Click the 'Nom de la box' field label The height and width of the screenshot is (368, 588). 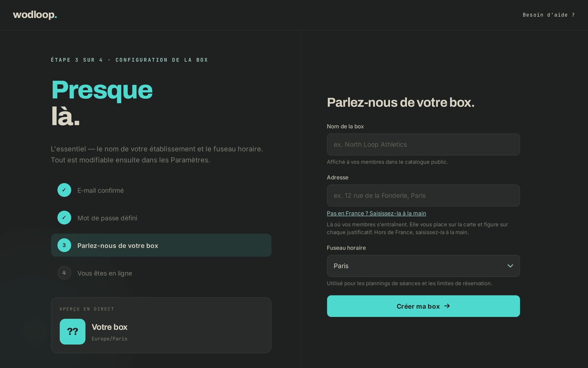[345, 127]
